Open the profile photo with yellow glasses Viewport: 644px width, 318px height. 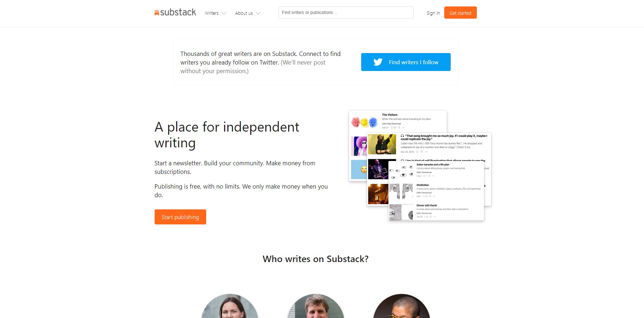coord(402,306)
